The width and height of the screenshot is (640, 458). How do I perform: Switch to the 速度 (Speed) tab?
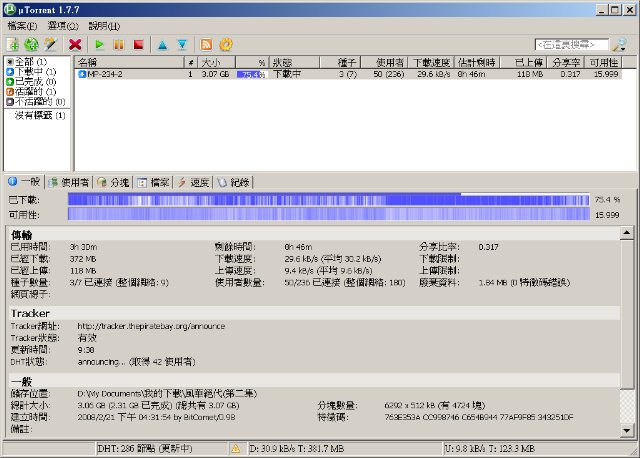(x=193, y=182)
